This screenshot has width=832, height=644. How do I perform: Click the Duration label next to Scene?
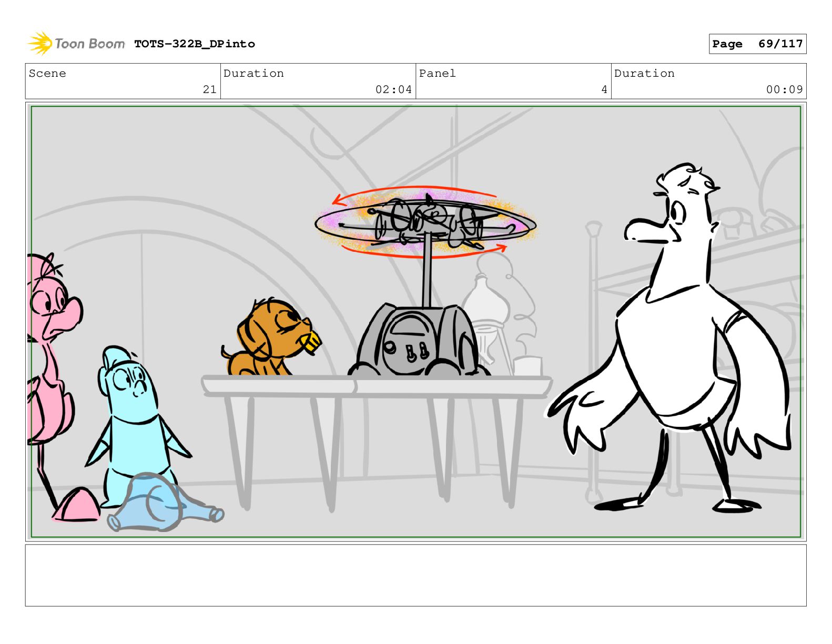coord(253,74)
